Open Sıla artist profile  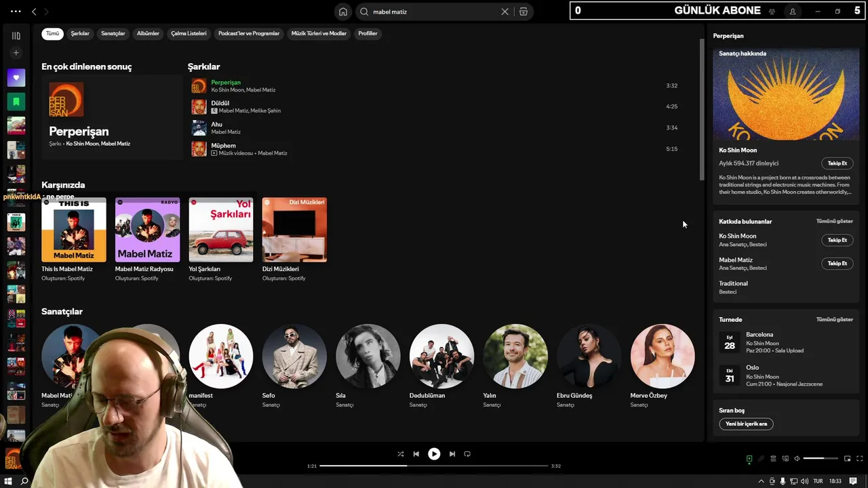pos(368,366)
